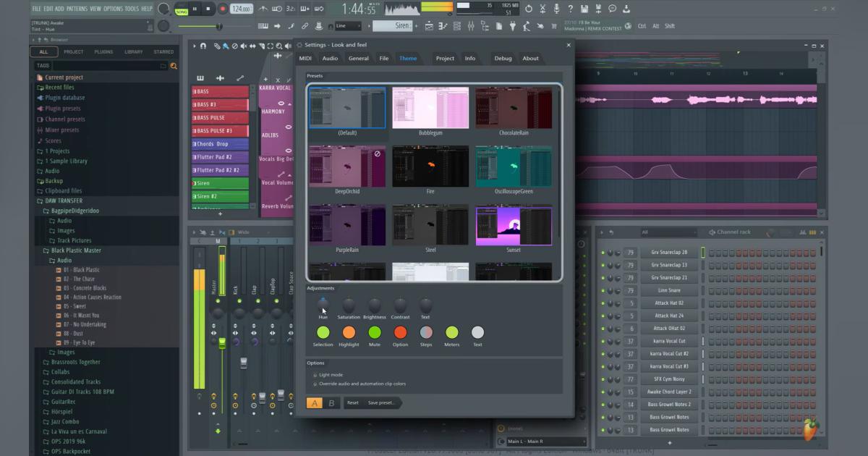Click the save project icon in the toolbar
Image resolution: width=868 pixels, height=456 pixels.
tap(584, 9)
